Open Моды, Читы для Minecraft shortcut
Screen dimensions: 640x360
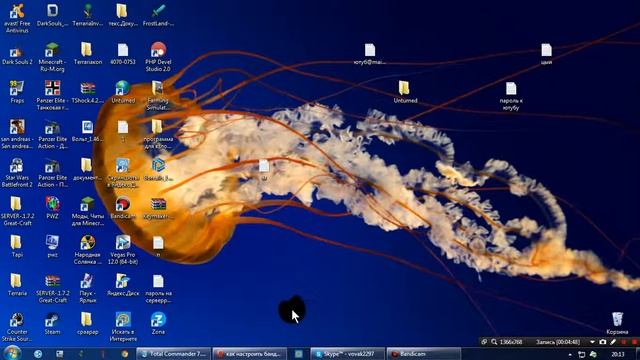pos(87,211)
